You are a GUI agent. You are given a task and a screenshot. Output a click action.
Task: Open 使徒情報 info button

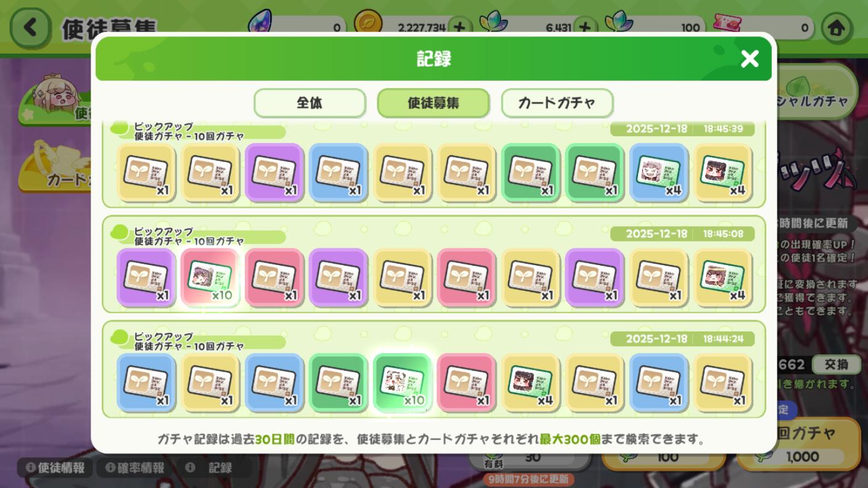[55, 468]
